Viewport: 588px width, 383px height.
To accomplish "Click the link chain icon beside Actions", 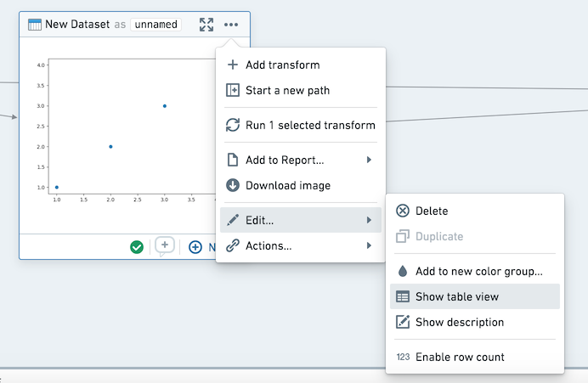I will tap(233, 245).
